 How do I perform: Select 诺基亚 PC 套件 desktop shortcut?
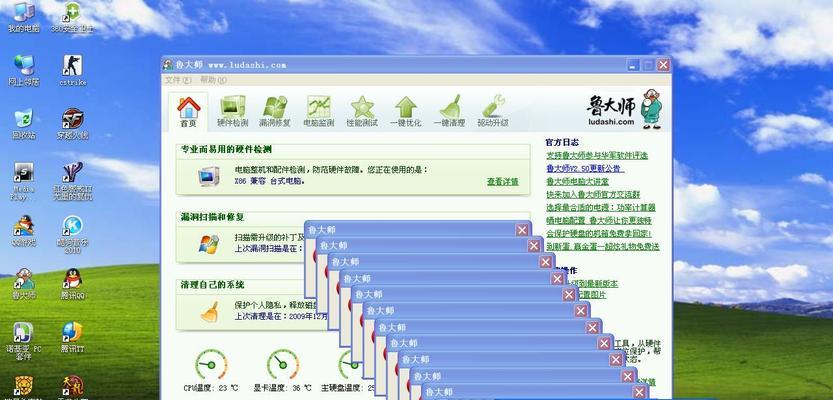click(23, 341)
